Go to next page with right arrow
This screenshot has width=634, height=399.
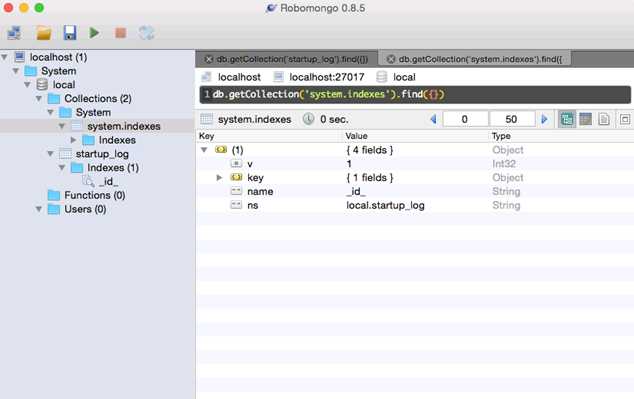click(544, 119)
